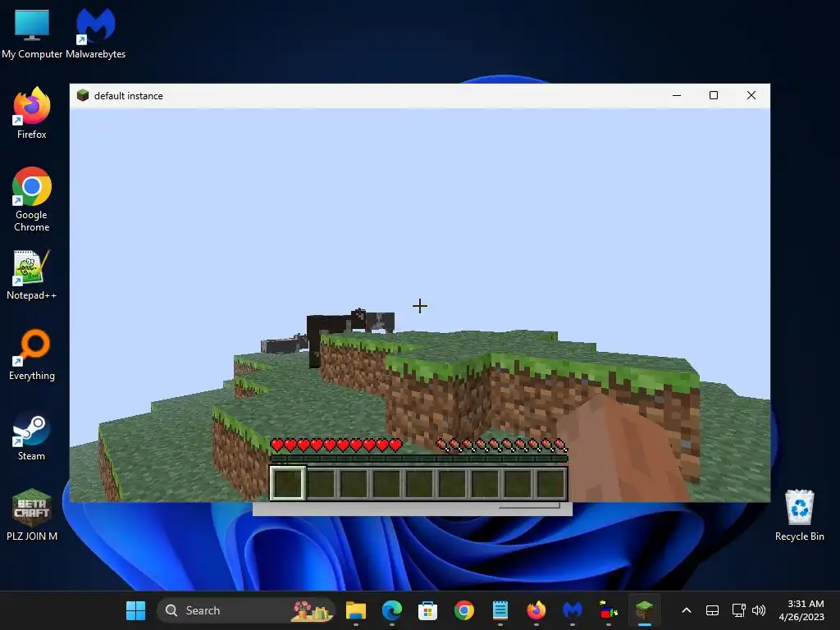Open Malwarebytes desktop shortcut
840x630 pixels.
[x=95, y=32]
